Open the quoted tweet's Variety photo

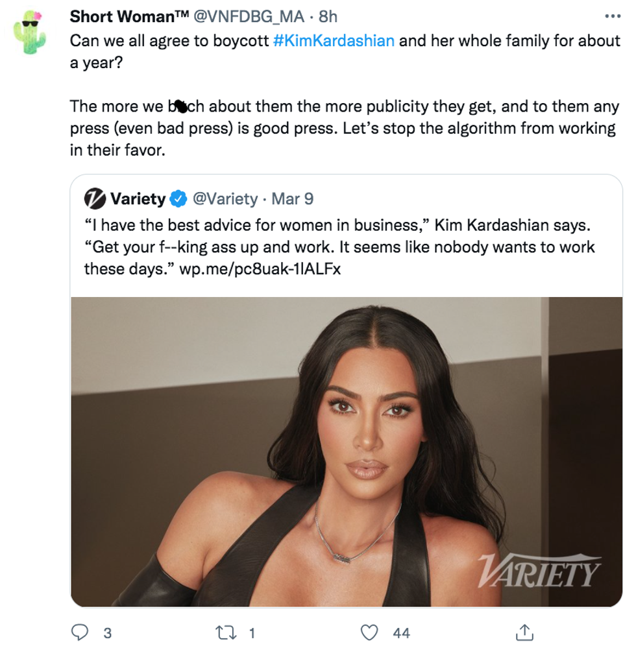(x=346, y=451)
